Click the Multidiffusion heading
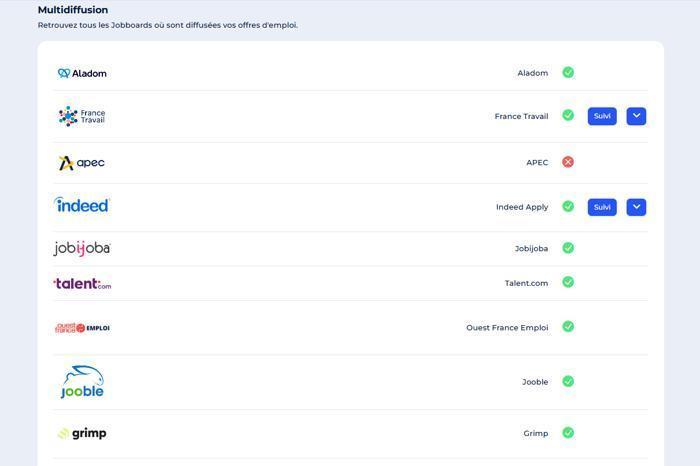700x466 pixels. click(x=73, y=10)
